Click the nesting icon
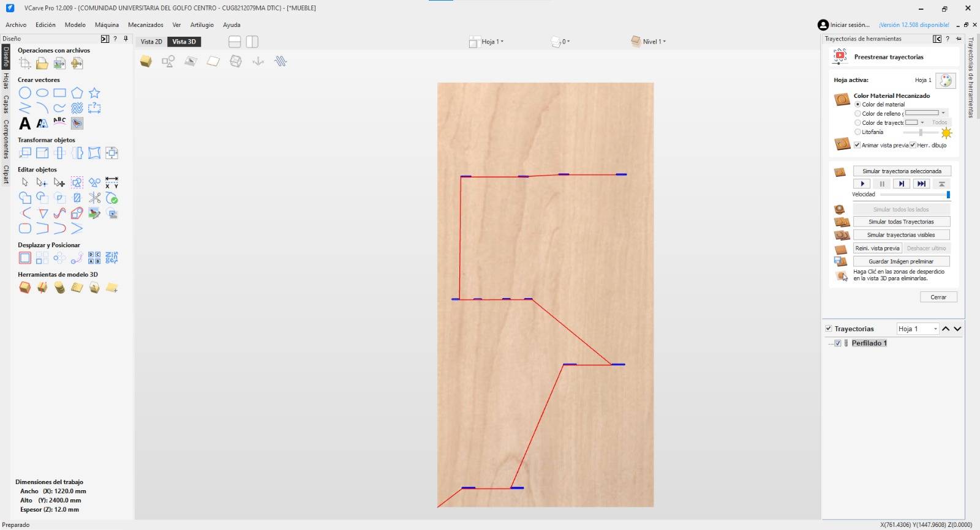This screenshot has width=980, height=530. [x=111, y=258]
